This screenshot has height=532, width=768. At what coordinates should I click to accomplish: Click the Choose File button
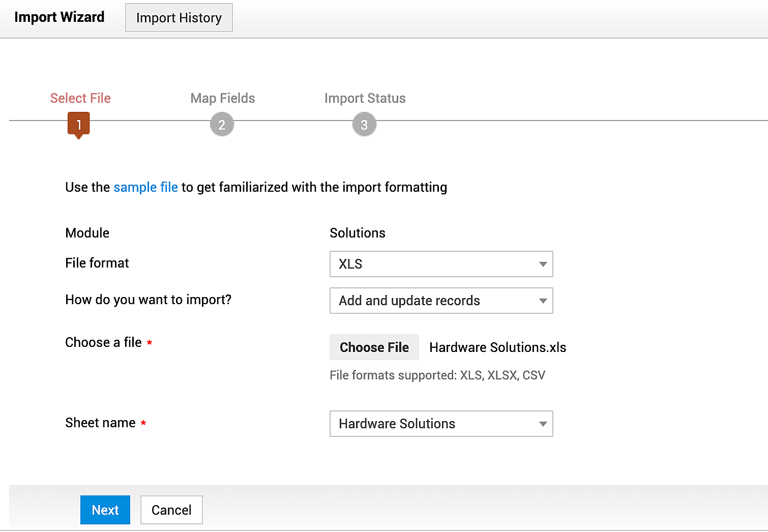coord(374,347)
